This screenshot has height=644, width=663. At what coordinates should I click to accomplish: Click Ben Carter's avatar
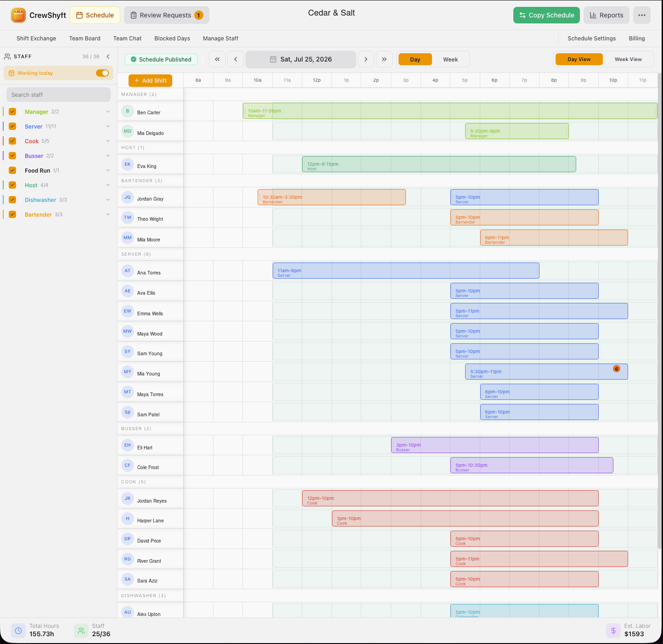point(128,111)
